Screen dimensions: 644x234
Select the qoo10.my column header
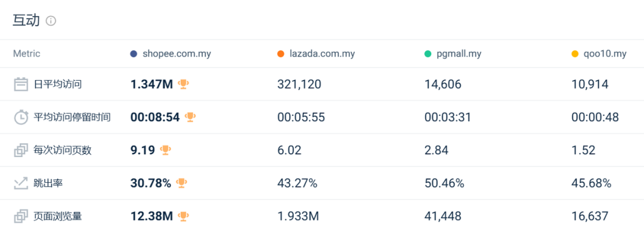tap(599, 54)
